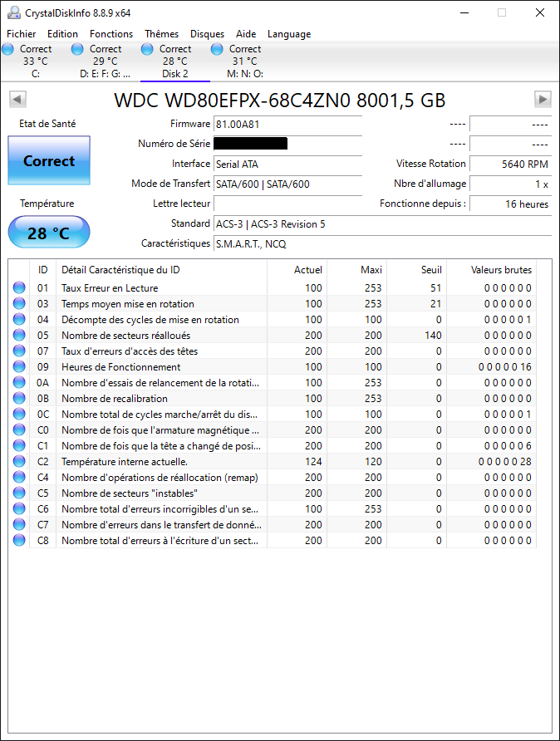Click status orb for attribute C2 Température row

[x=19, y=461]
